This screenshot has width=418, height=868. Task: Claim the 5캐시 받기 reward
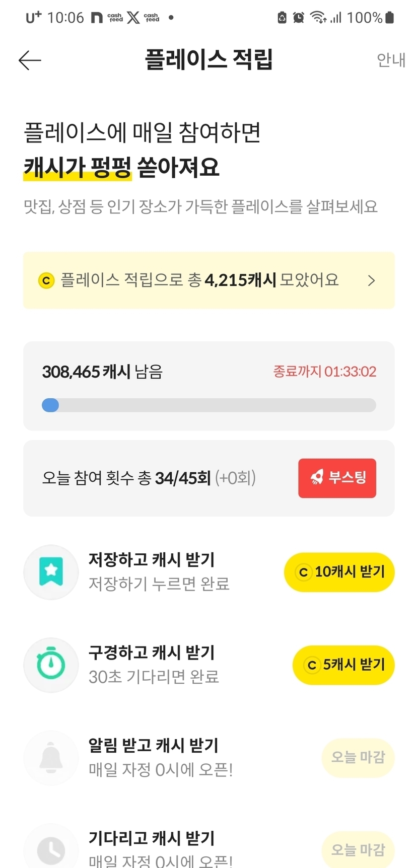tap(343, 665)
